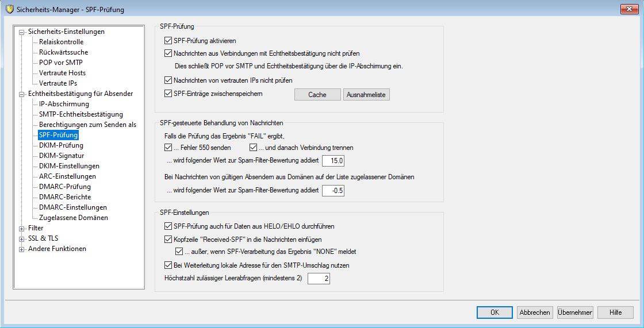This screenshot has height=328, width=644.
Task: Expand the Andere Funktionen tree node
Action: [x=22, y=249]
